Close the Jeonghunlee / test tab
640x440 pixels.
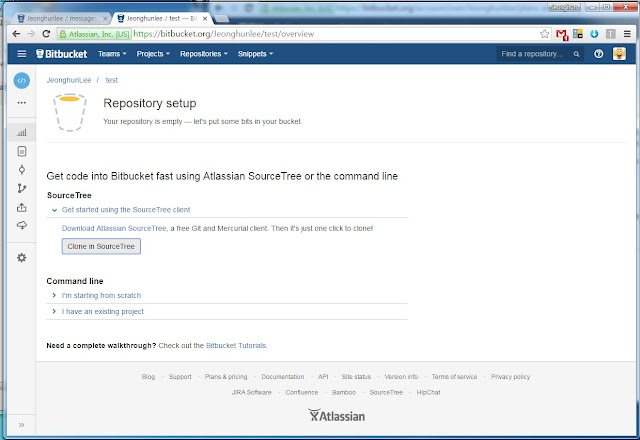[x=205, y=19]
